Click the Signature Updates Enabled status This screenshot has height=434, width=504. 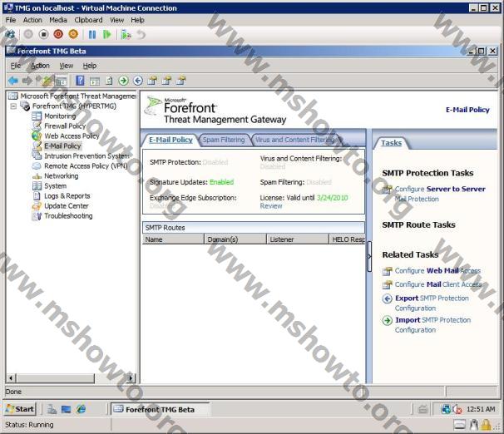[221, 182]
